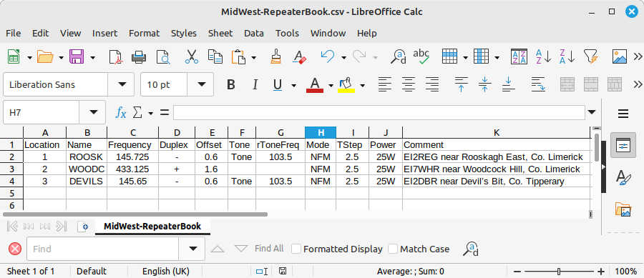Image resolution: width=644 pixels, height=278 pixels.
Task: Sort Ascending A to Z
Action: 542,56
